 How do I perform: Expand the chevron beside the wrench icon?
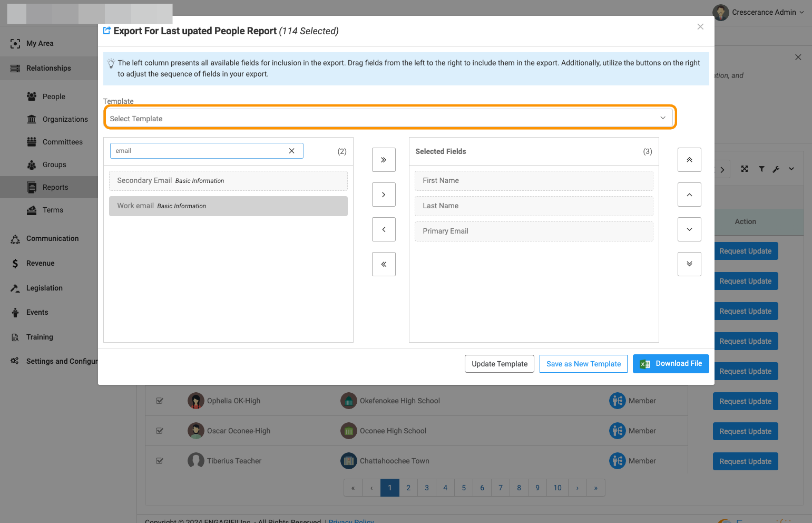tap(791, 169)
